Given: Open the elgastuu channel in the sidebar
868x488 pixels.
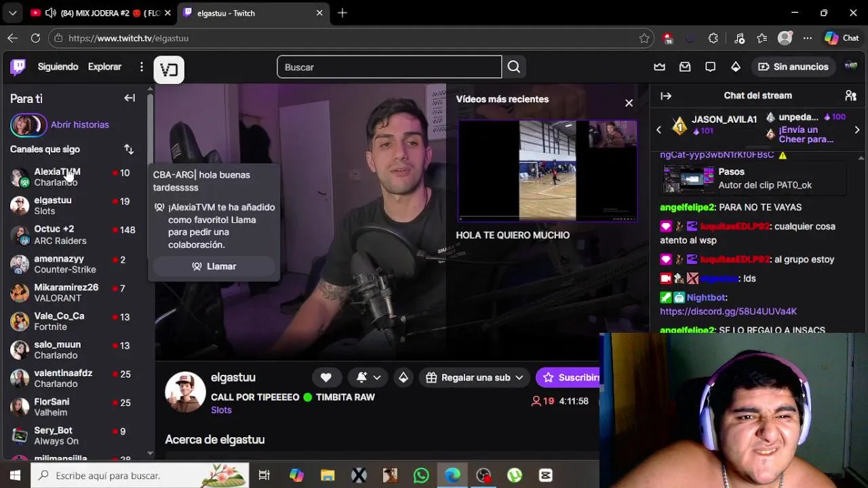Looking at the screenshot, I should pos(73,205).
